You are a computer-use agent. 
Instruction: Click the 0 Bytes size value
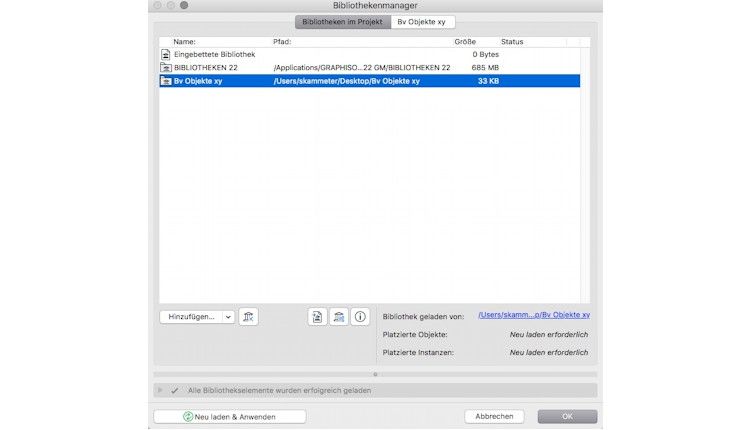[486, 54]
